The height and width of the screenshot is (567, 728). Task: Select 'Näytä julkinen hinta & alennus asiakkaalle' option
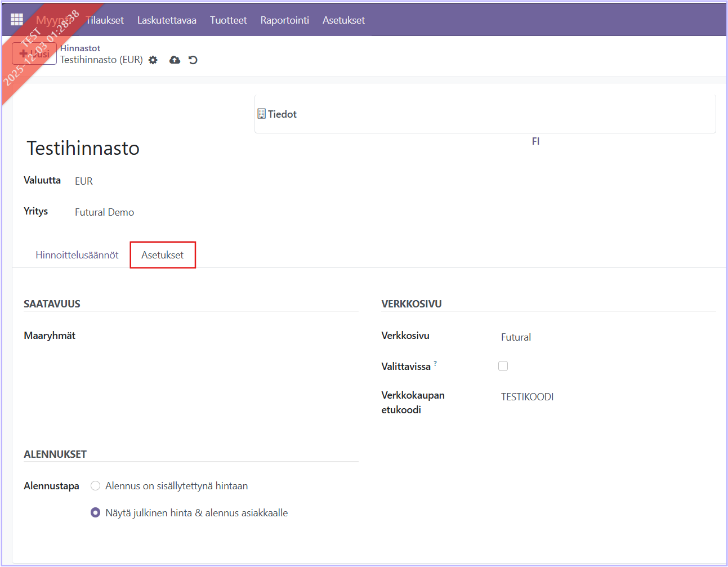[x=96, y=513]
